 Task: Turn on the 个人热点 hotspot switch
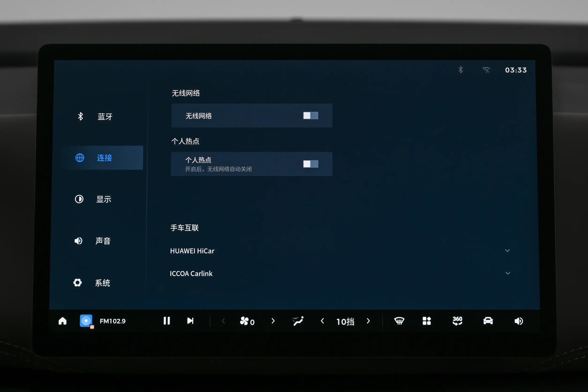310,164
